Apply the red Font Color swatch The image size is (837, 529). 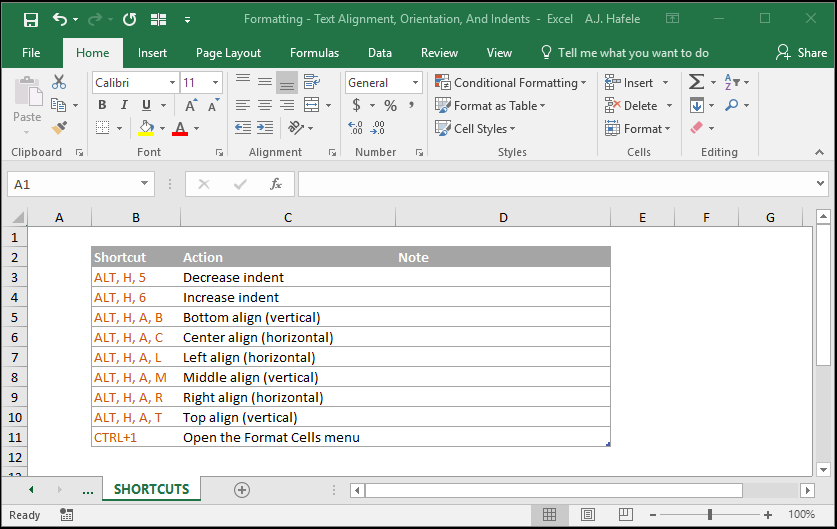coord(180,128)
